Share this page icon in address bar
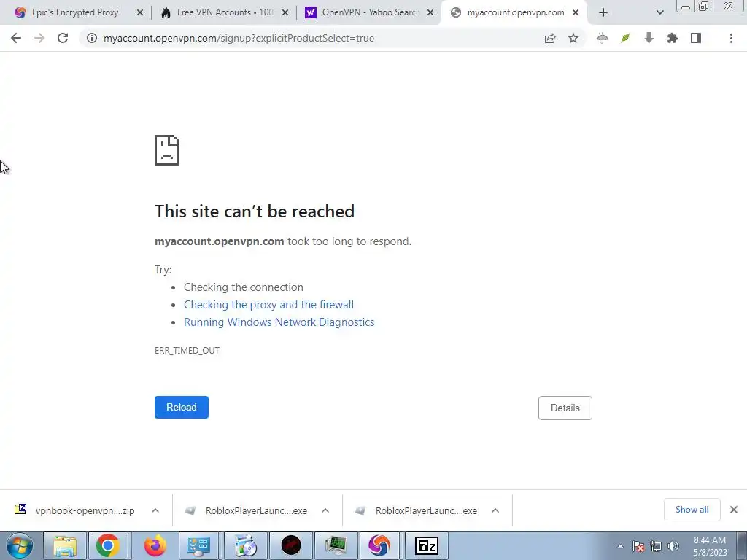Viewport: 747px width, 560px height. click(x=550, y=38)
